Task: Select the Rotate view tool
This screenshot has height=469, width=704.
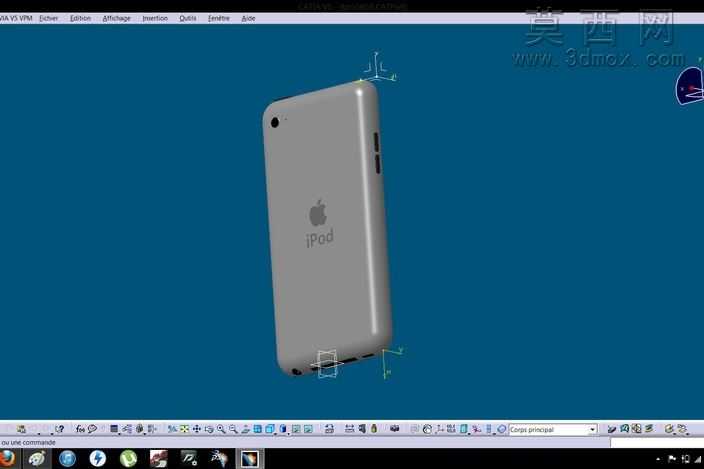Action: click(x=209, y=429)
